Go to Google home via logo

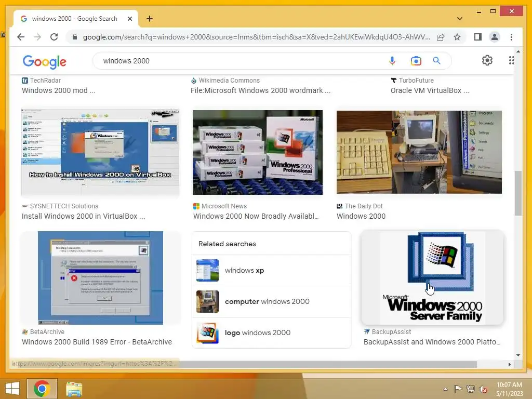45,62
